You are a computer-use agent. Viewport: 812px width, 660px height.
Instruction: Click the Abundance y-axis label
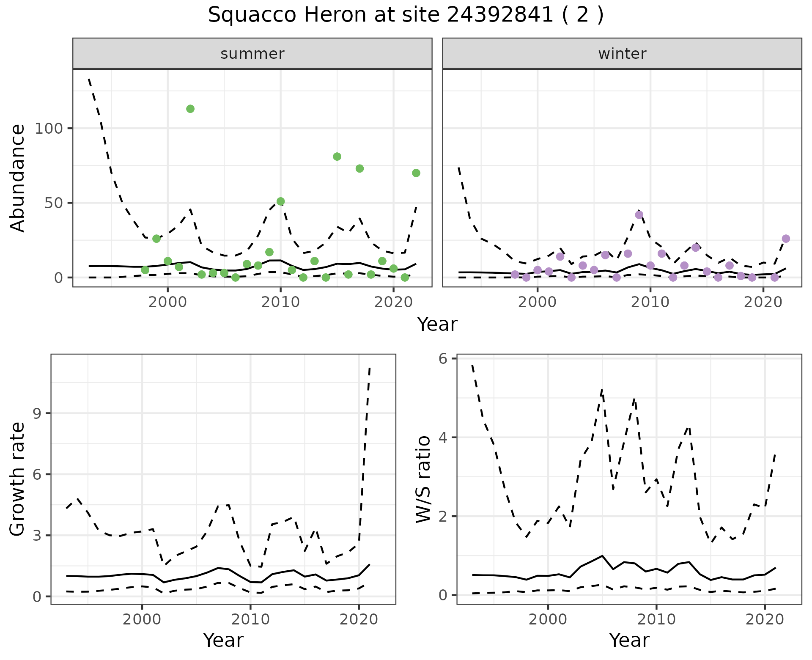pos(18,178)
